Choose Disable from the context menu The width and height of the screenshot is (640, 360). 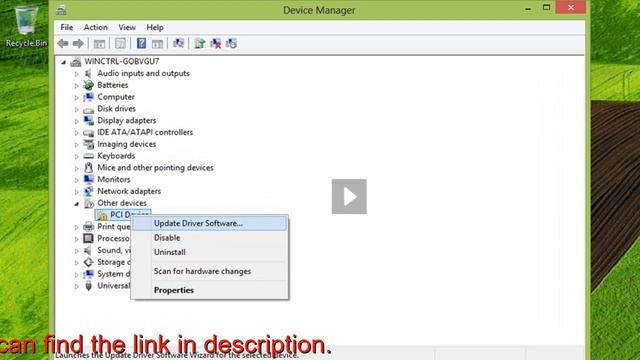click(210, 238)
